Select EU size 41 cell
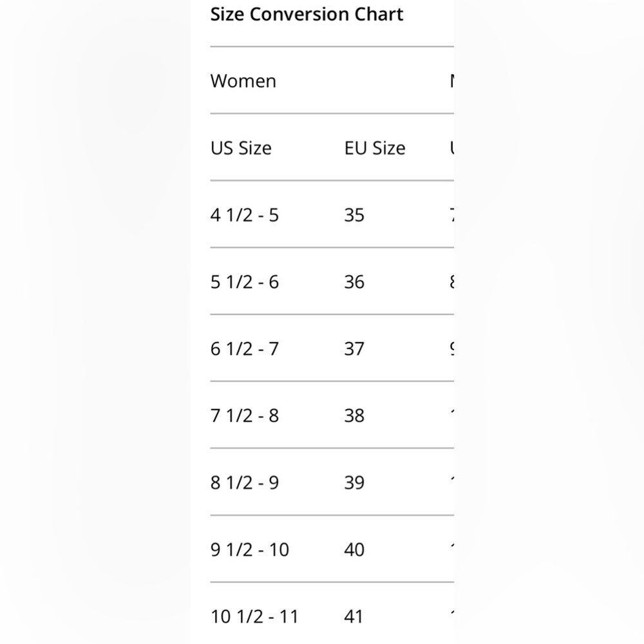Screen dimensions: 644x644 354,616
